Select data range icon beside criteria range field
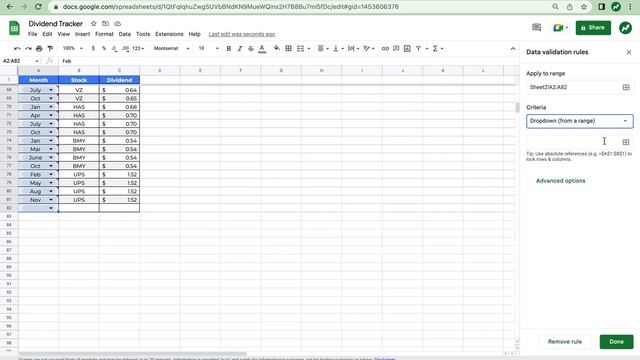Image resolution: width=640 pixels, height=360 pixels. pyautogui.click(x=626, y=142)
